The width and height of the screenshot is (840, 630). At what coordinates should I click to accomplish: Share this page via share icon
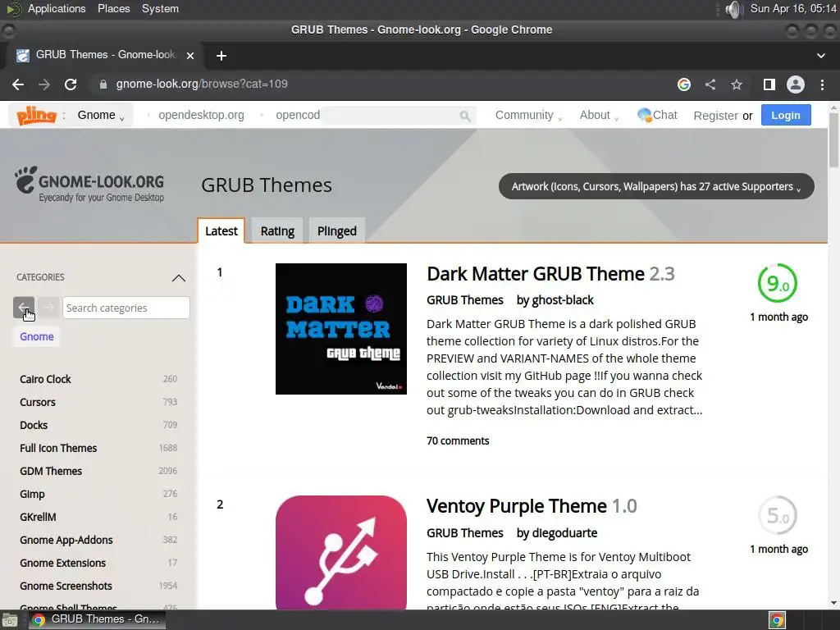710,84
